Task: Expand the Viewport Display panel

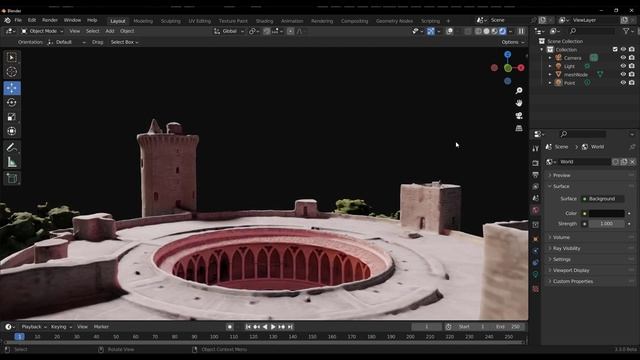Action: (x=589, y=270)
